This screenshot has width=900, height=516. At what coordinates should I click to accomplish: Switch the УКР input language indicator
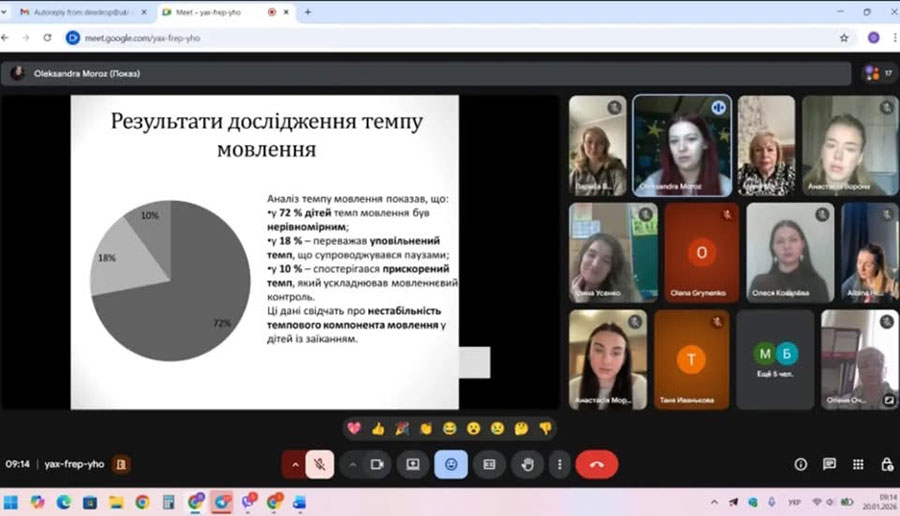click(x=794, y=502)
